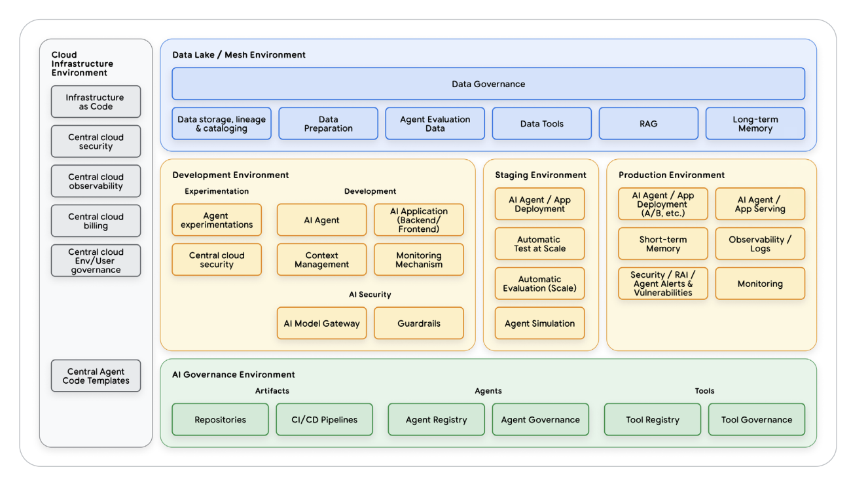
Task: Open the Agent Registry under Agents
Action: point(436,419)
